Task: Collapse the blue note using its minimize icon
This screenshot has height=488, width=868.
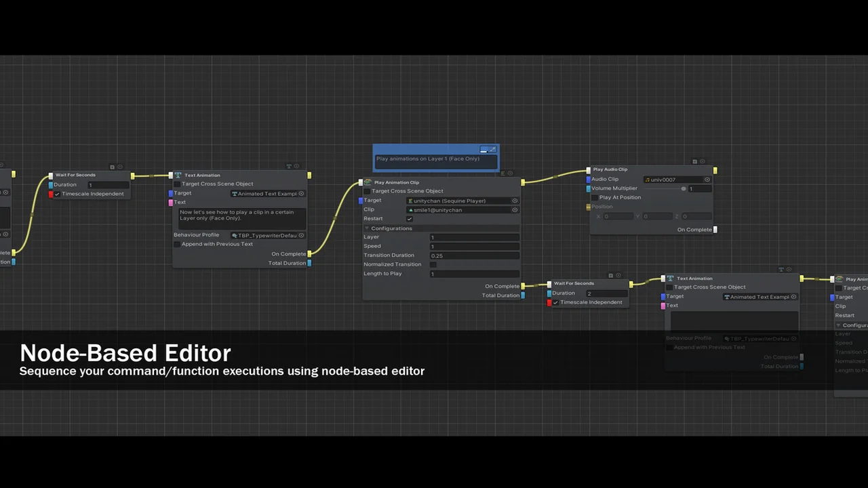Action: [x=484, y=149]
